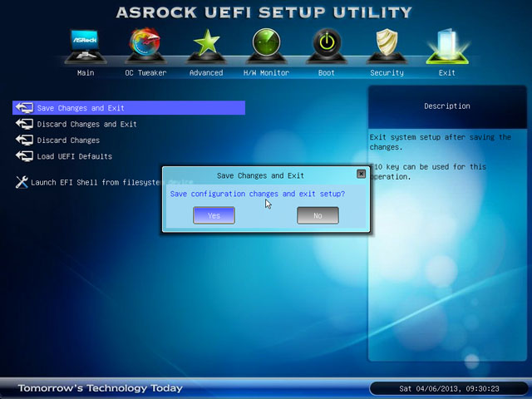Confirm saving by pressing Yes
This screenshot has height=399, width=532.
point(214,215)
